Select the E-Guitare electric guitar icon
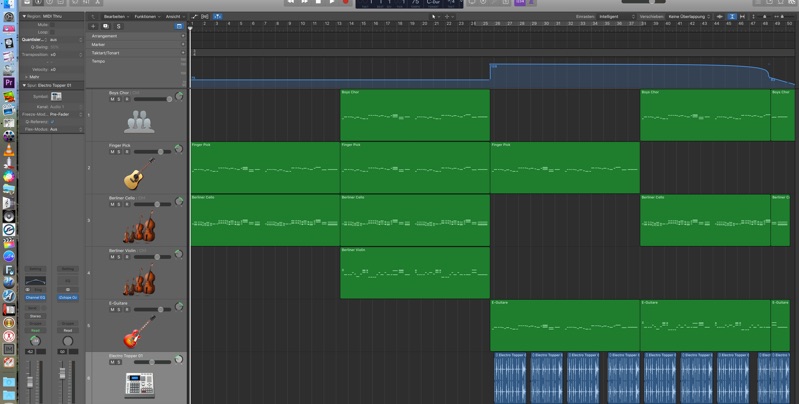This screenshot has width=799, height=404. (x=139, y=331)
